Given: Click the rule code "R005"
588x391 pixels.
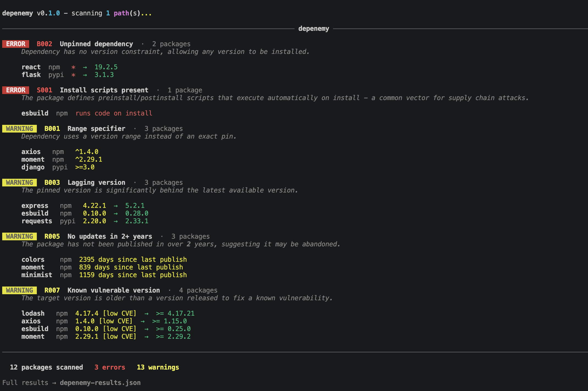Looking at the screenshot, I should click(52, 236).
